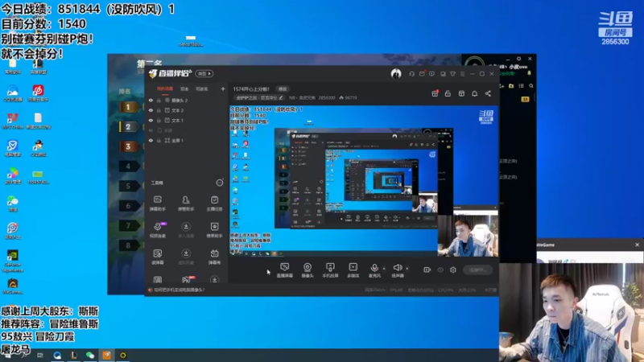644x362 pixels.
Task: Click the 修改 button next to stream title
Action: tap(283, 89)
